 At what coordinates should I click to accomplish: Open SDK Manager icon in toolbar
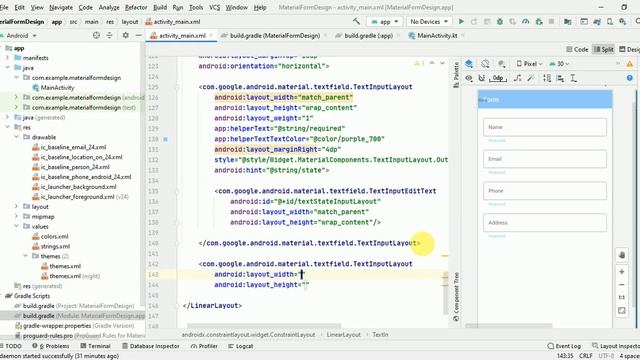click(623, 21)
